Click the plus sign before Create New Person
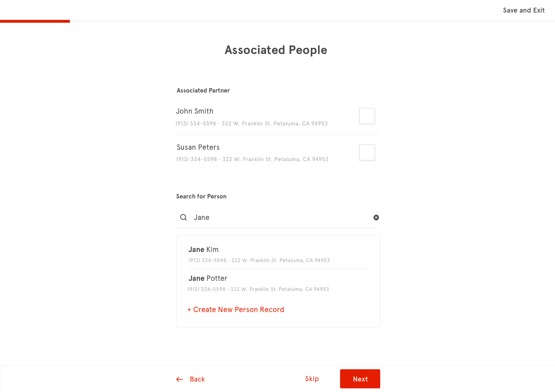Image resolution: width=555 pixels, height=392 pixels. coord(189,310)
